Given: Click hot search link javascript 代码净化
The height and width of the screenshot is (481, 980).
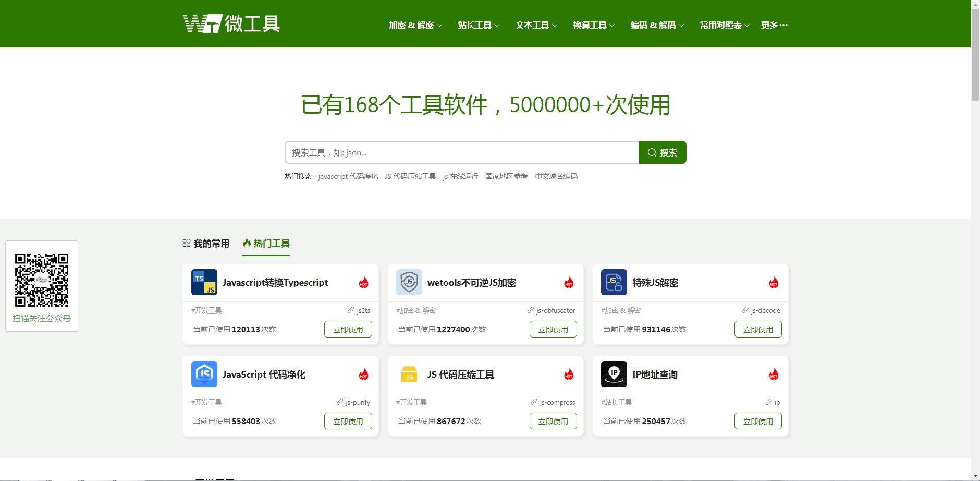Looking at the screenshot, I should coord(348,176).
